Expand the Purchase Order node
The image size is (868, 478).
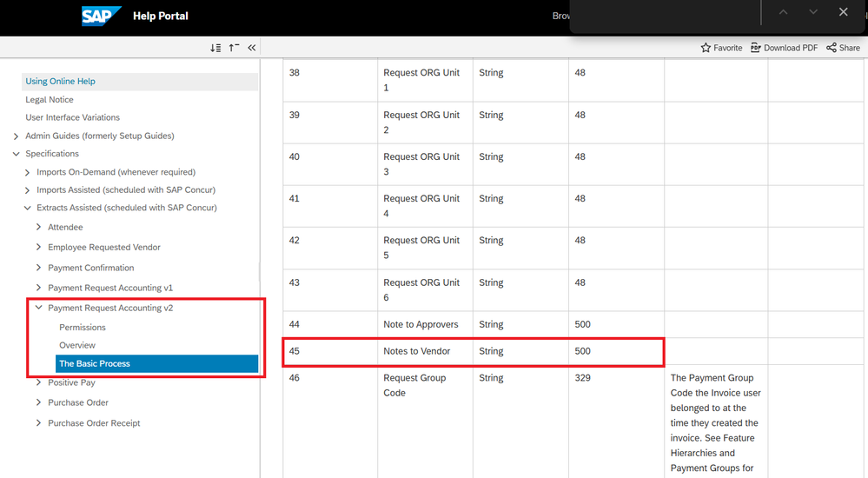coord(38,402)
